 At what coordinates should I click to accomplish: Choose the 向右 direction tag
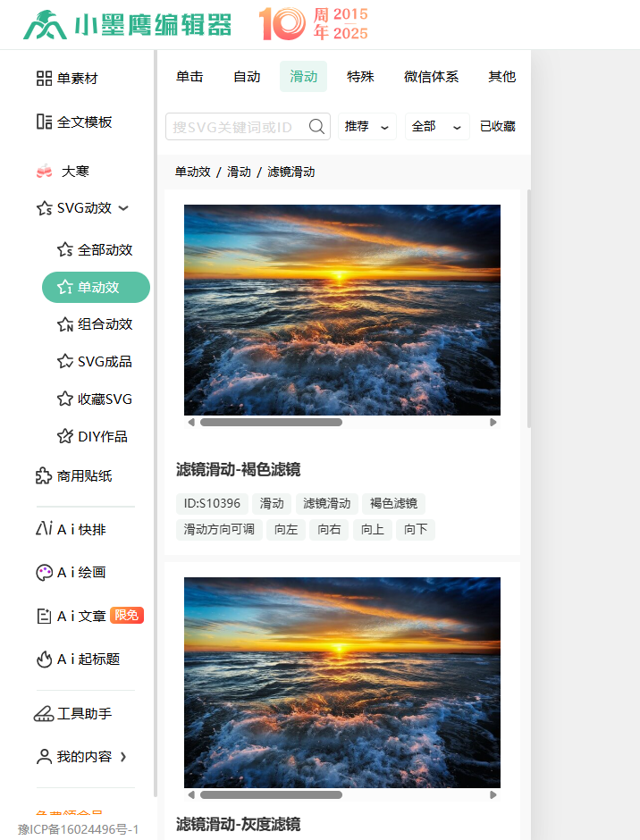pyautogui.click(x=329, y=530)
